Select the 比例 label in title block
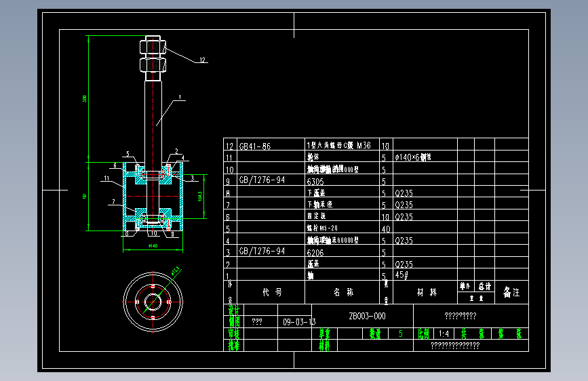This screenshot has width=588, height=381. [x=423, y=334]
